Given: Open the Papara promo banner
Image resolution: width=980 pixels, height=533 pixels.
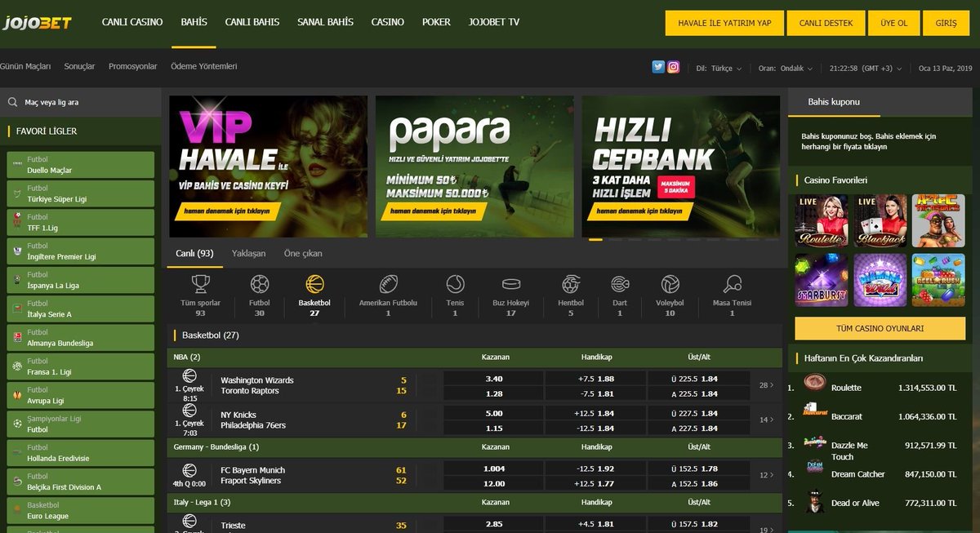Looking at the screenshot, I should pos(474,167).
